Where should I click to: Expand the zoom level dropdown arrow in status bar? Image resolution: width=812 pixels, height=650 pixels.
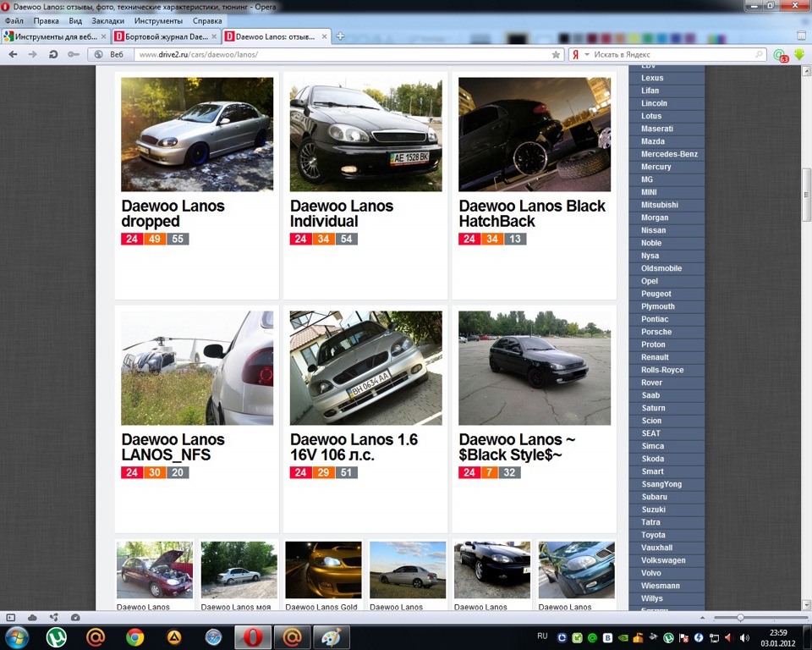click(x=702, y=617)
